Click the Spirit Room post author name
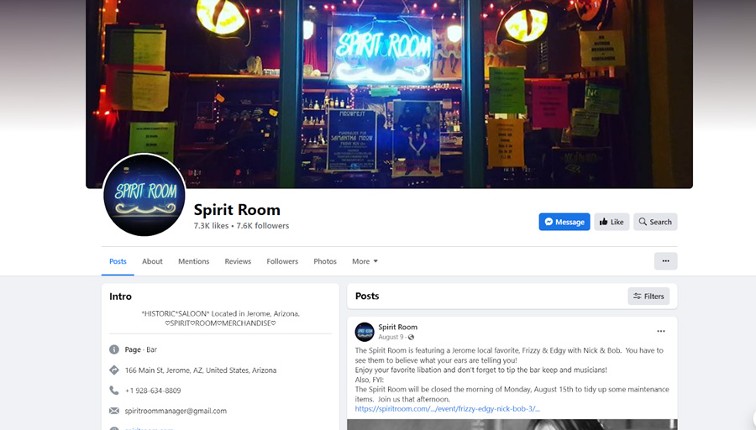 click(x=398, y=327)
